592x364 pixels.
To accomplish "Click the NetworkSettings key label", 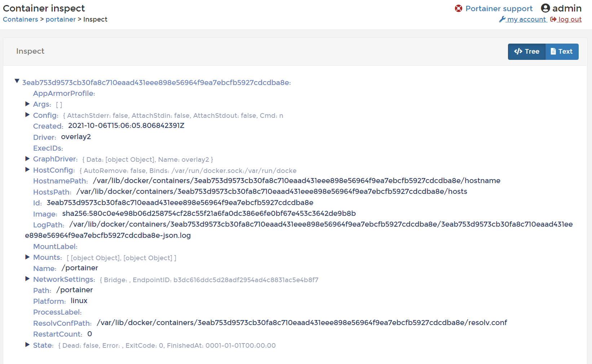I will 64,279.
